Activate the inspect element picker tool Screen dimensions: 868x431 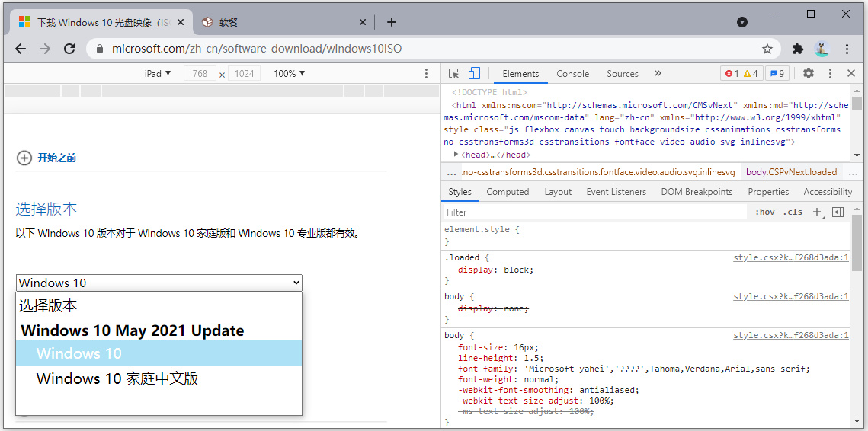pos(454,74)
